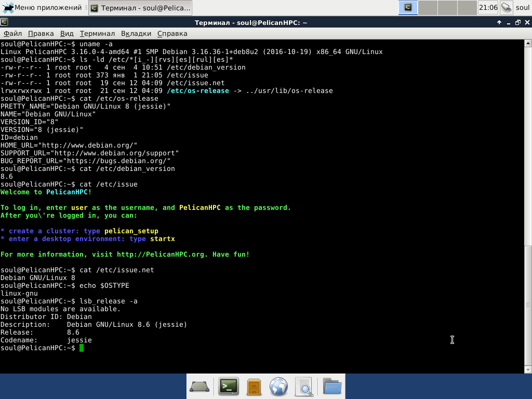
Task: Click the 'Codename: jessie' output line
Action: click(46, 340)
